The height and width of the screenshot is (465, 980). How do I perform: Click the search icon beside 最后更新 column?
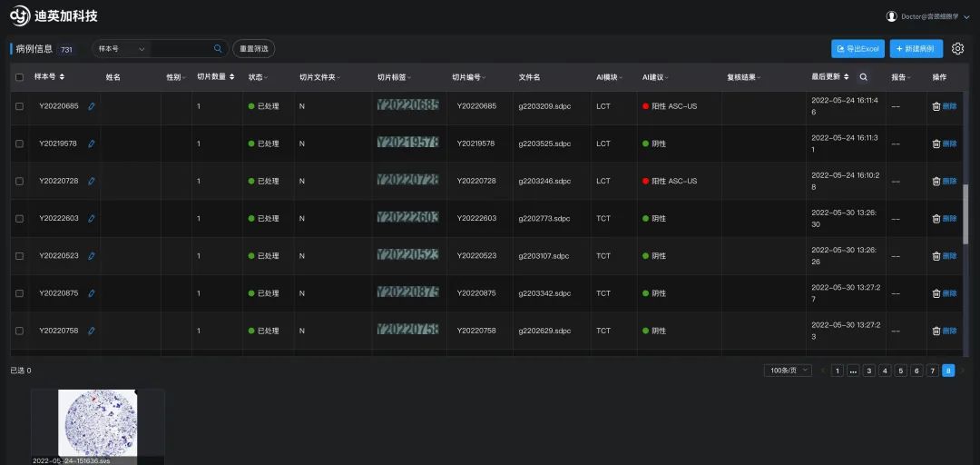tap(863, 77)
